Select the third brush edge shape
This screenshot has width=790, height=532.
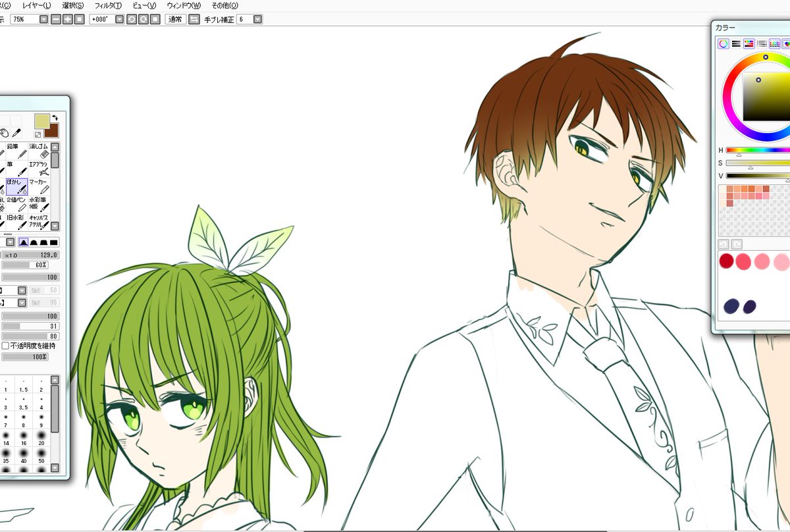pos(44,242)
